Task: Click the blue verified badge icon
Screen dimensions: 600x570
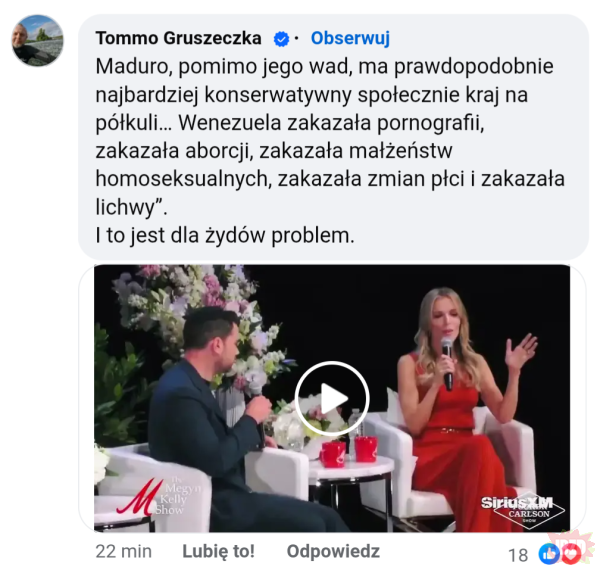Action: click(x=281, y=39)
